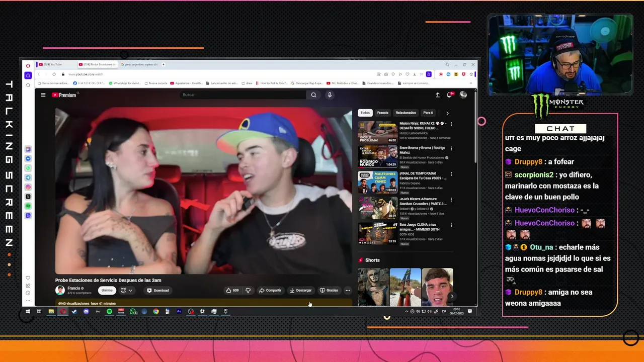This screenshot has width=644, height=362.
Task: Open YouTube notifications bell with 9+ badge
Action: [450, 95]
